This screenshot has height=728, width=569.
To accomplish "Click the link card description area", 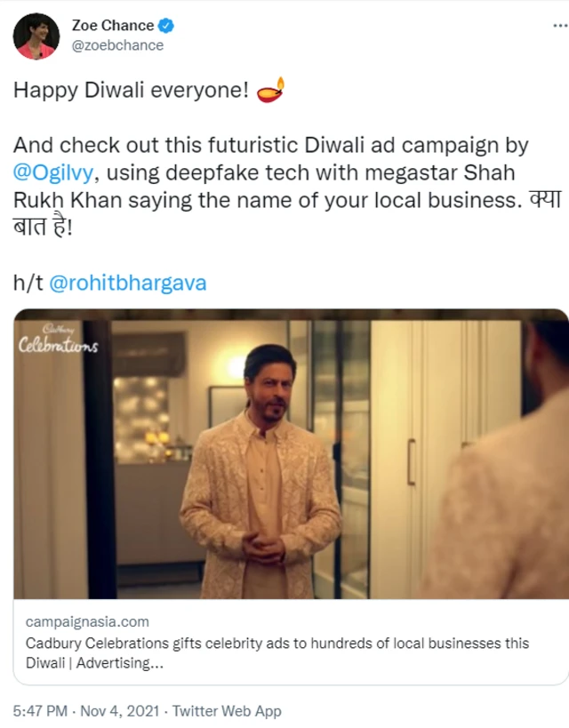I will click(291, 642).
